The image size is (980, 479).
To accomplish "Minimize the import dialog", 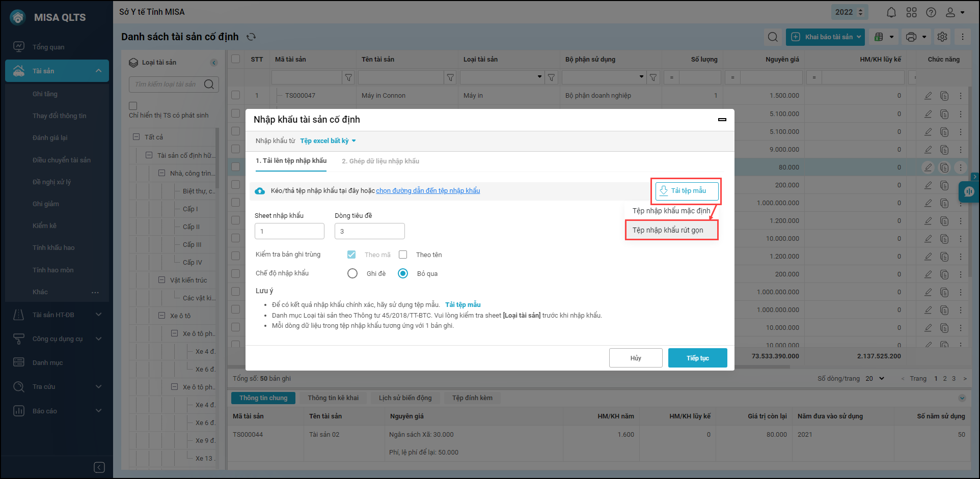I will [722, 120].
